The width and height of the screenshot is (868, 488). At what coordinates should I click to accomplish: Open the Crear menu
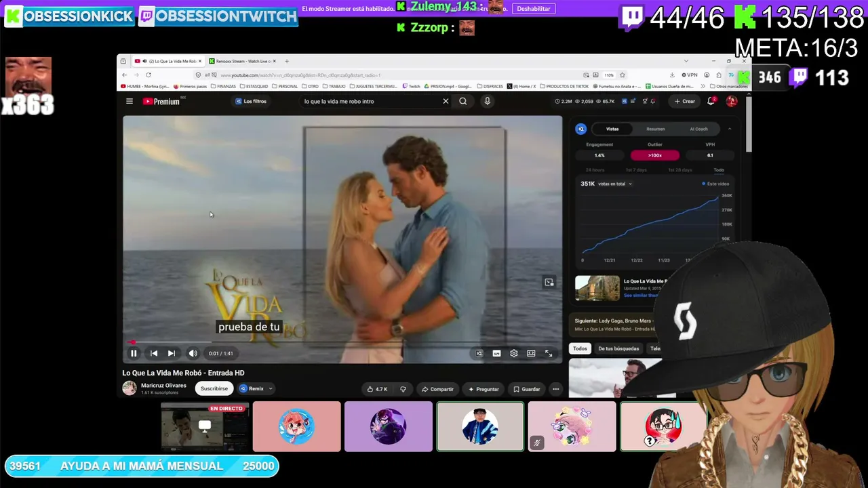coord(684,101)
